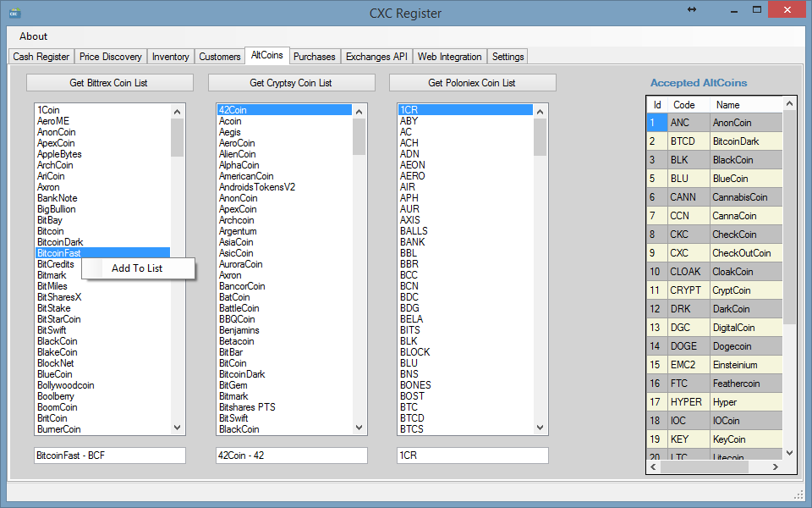Click the Get Bittrex Coin List button
The width and height of the screenshot is (812, 508).
click(109, 83)
